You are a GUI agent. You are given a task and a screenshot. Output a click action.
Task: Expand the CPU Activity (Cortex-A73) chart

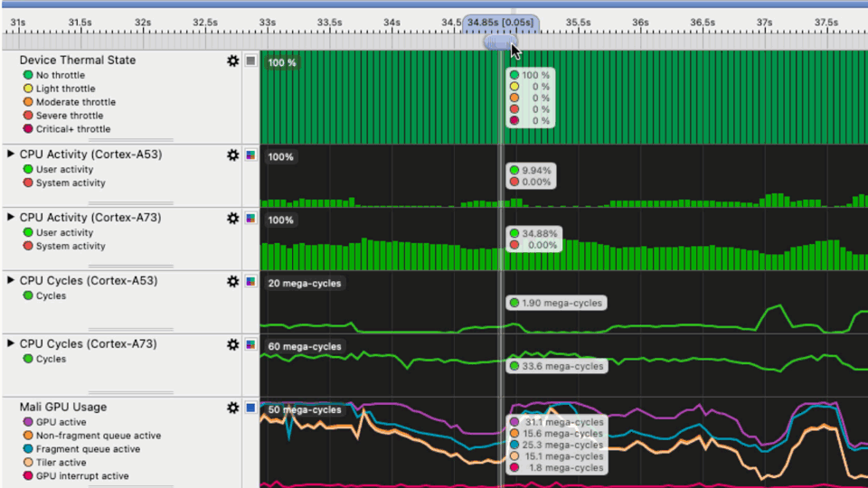pyautogui.click(x=11, y=218)
